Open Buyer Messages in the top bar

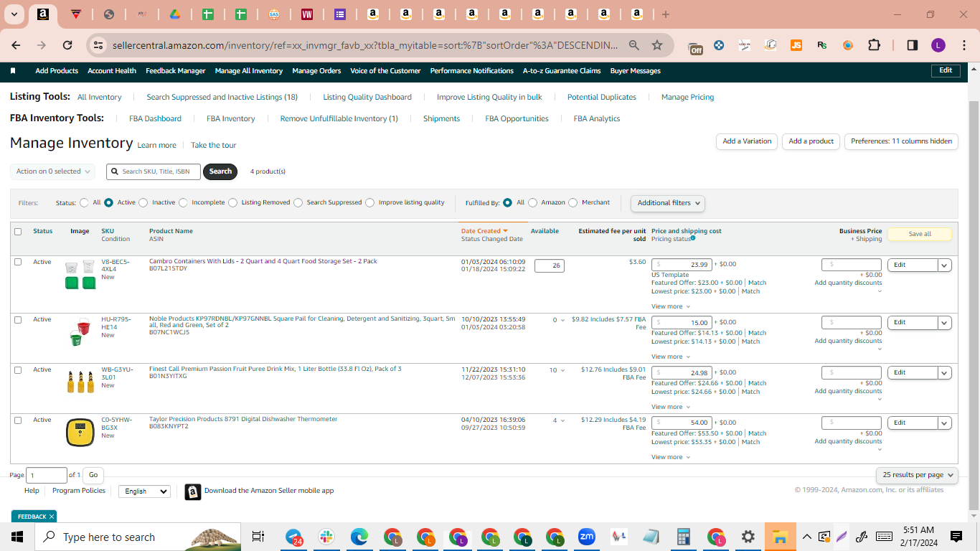636,71
